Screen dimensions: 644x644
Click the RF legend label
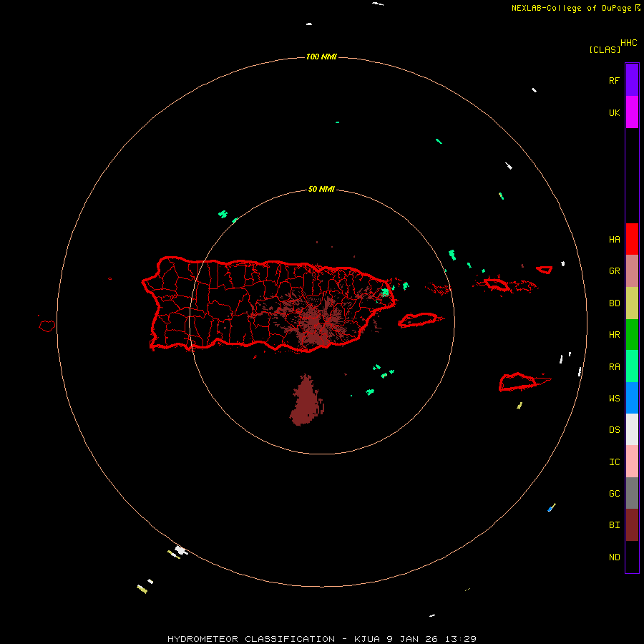(x=614, y=80)
